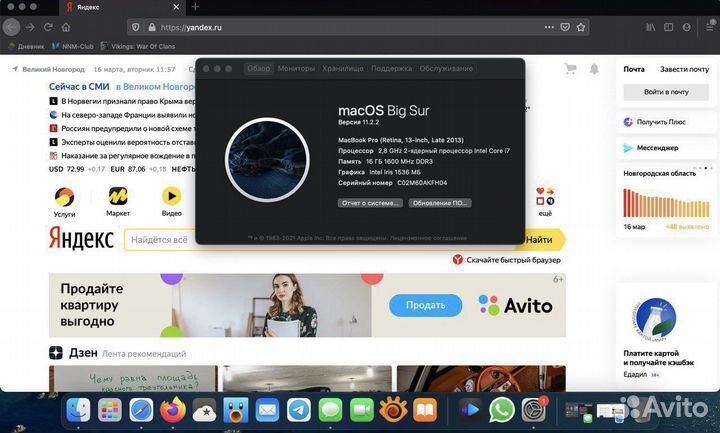
Task: Open the Books app from the dock
Action: (425, 410)
